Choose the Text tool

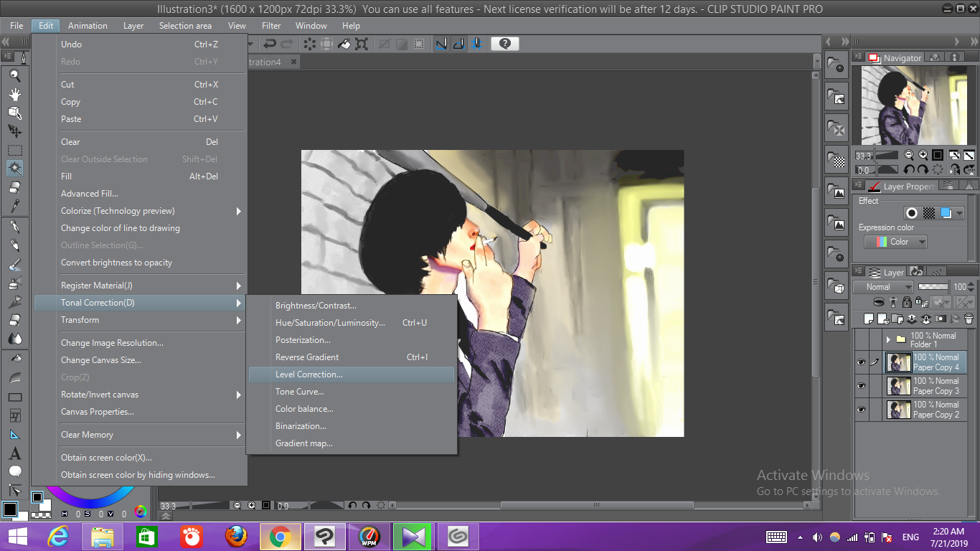tap(14, 453)
